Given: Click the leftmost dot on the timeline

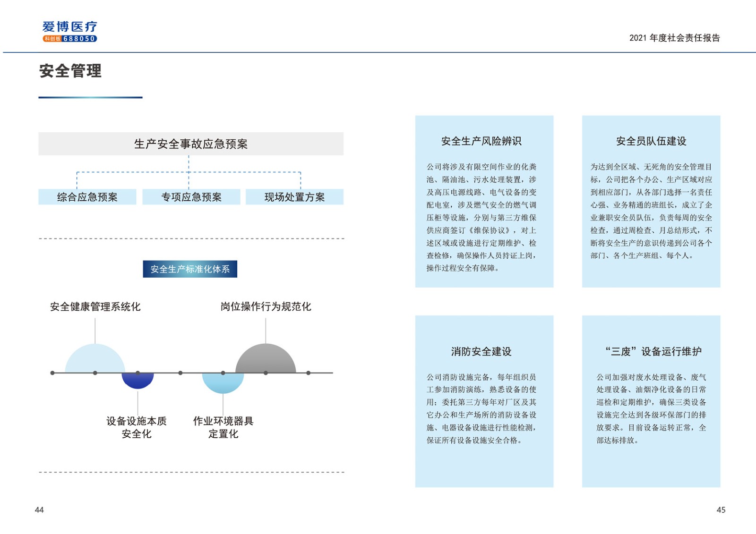Looking at the screenshot, I should (x=52, y=373).
